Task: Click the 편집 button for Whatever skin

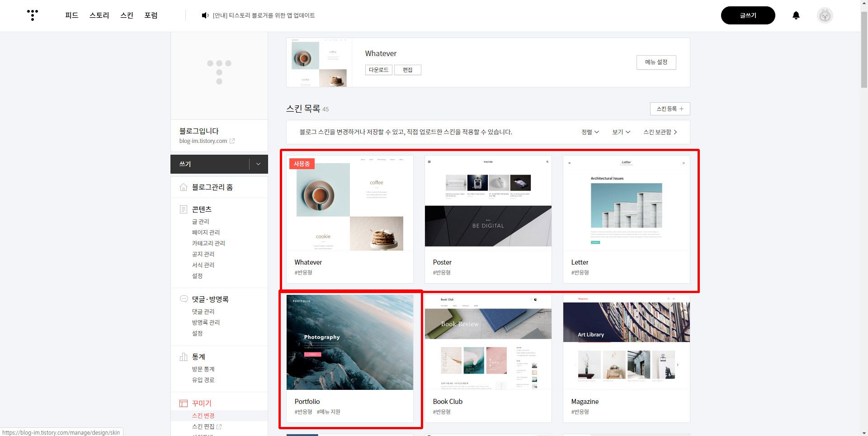Action: pos(407,70)
